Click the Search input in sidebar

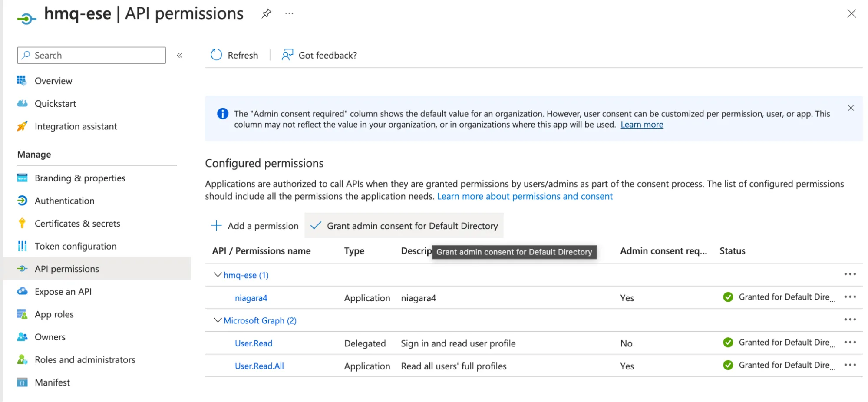[92, 55]
